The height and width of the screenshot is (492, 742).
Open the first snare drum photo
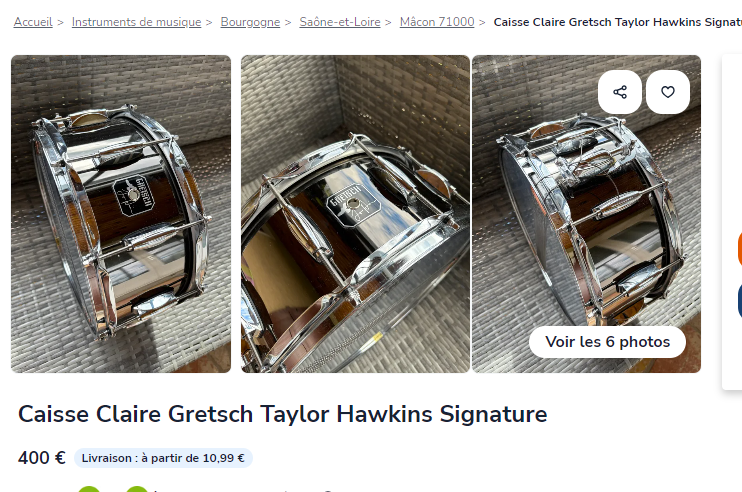point(121,214)
